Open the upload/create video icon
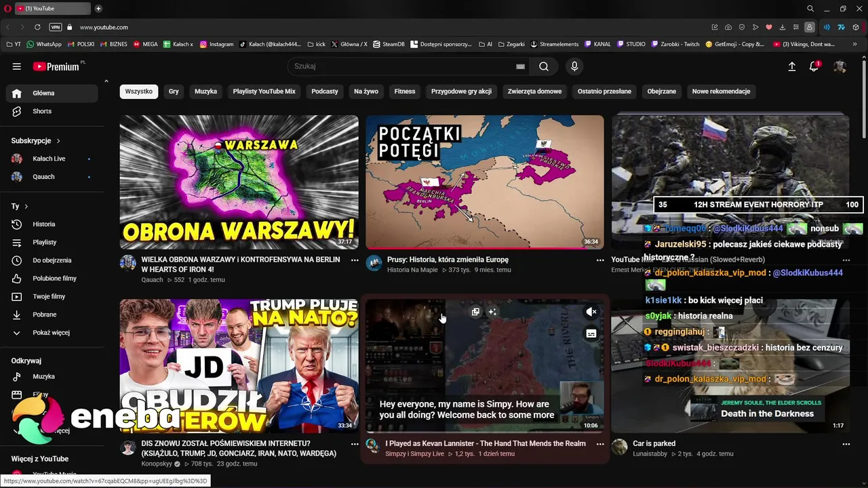This screenshot has height=488, width=868. 791,66
